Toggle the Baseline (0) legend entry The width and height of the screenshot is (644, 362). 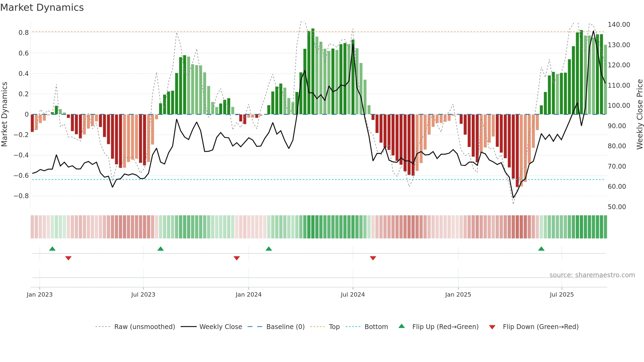tap(276, 327)
